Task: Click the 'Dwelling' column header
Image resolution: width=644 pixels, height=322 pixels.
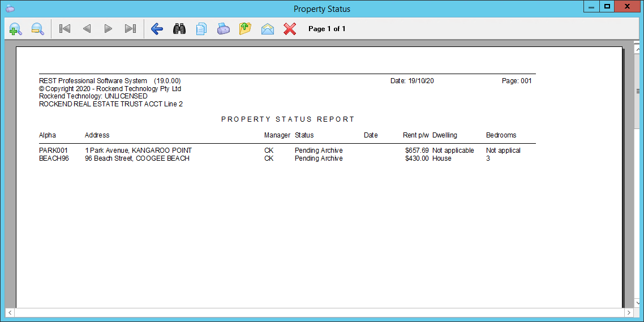Action: click(x=444, y=135)
